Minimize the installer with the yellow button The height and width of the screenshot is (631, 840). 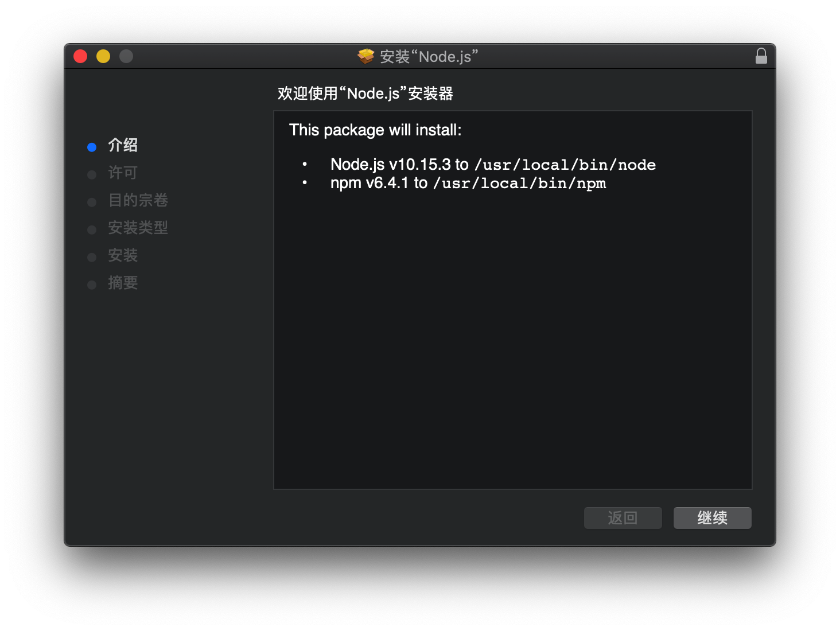pyautogui.click(x=103, y=56)
